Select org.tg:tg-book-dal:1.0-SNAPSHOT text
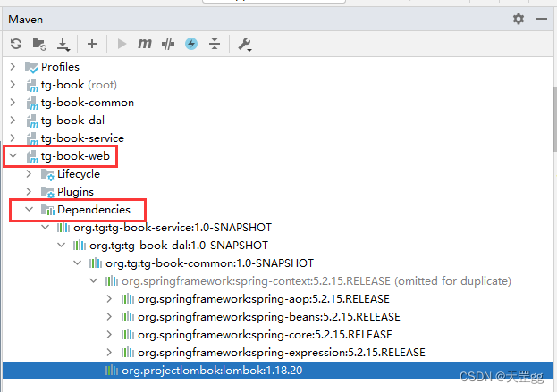This screenshot has width=557, height=392. (179, 246)
